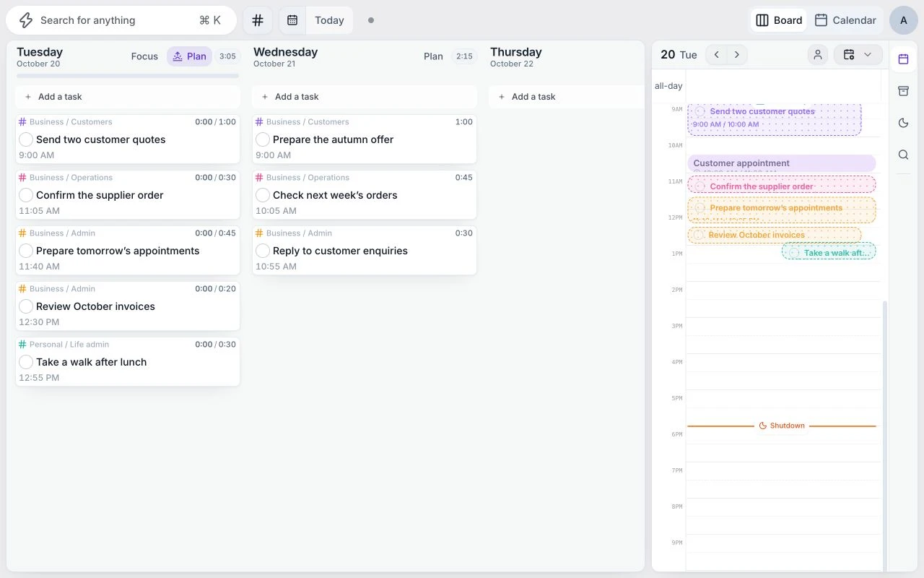The height and width of the screenshot is (578, 924).
Task: Click the lightning bolt icon in search bar
Action: (25, 20)
